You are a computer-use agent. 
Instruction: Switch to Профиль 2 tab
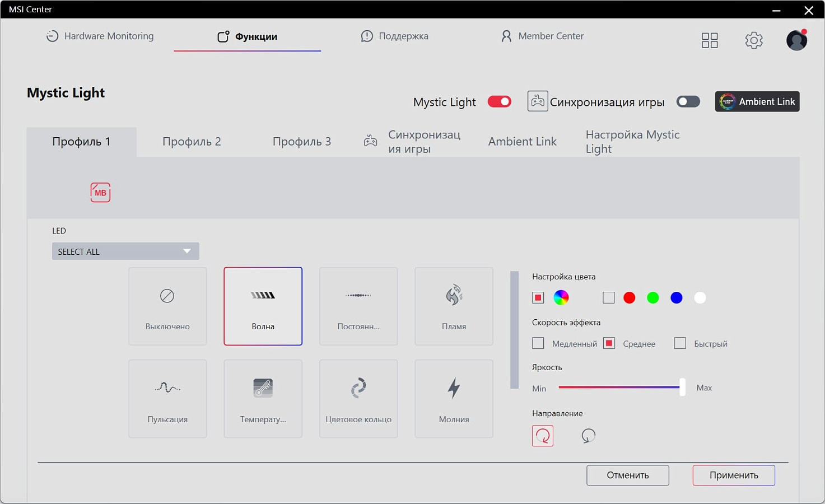[192, 142]
